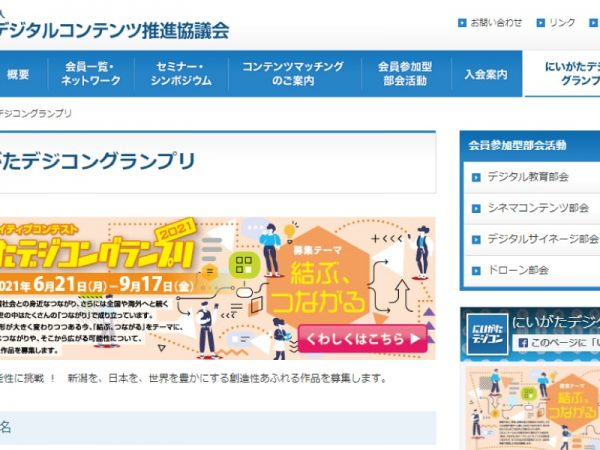Go to セミナー・シンポジウム menu item
Image resolution: width=600 pixels, height=450 pixels.
(181, 74)
